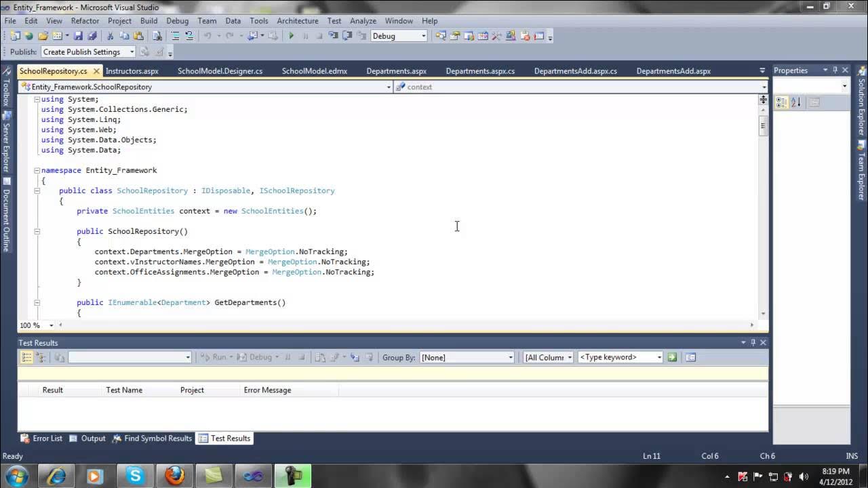Click the Document Outline side tab
868x488 pixels.
(x=6, y=215)
